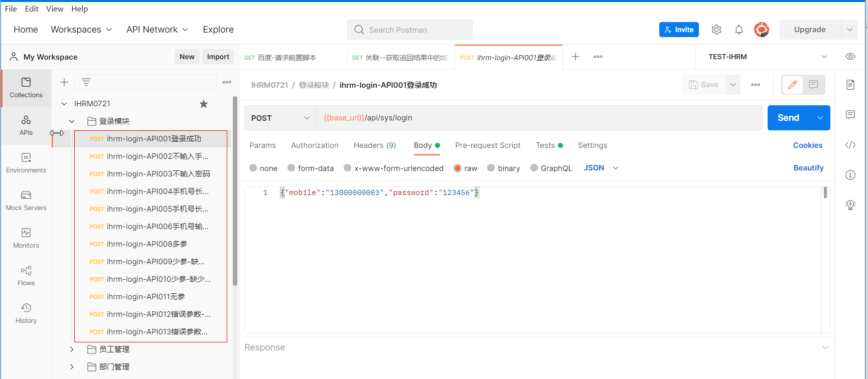Open tab options three dots menu
Screen dimensions: 868x379
[598, 57]
